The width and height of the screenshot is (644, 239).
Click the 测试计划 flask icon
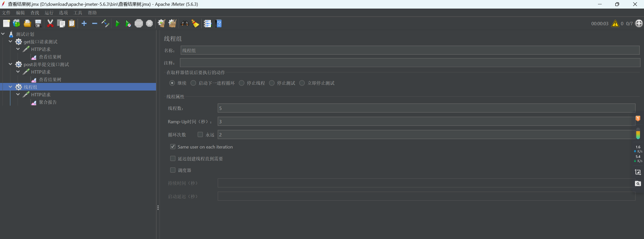coord(11,34)
